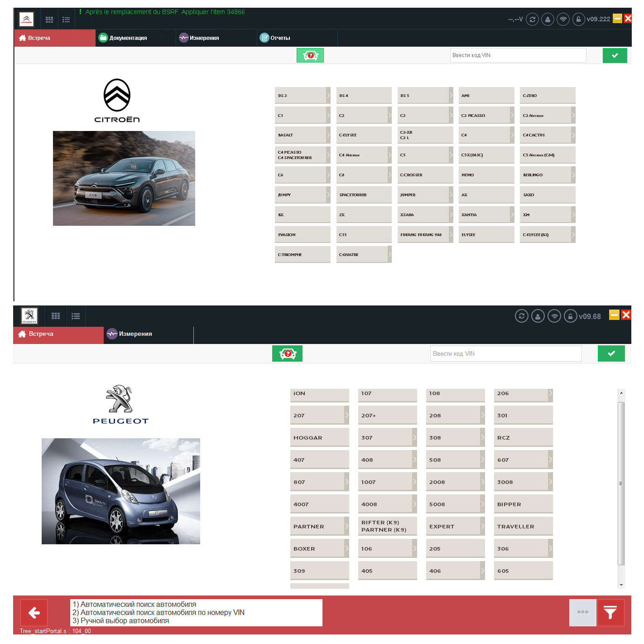Viewport: 644px width, 644px height.
Task: Select the Citroën AMI model button
Action: click(486, 96)
